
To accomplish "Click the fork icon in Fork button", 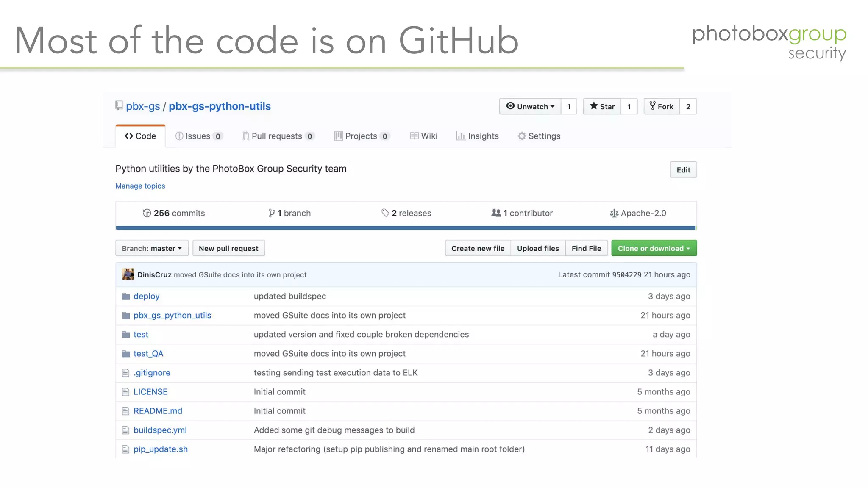I will (x=653, y=106).
